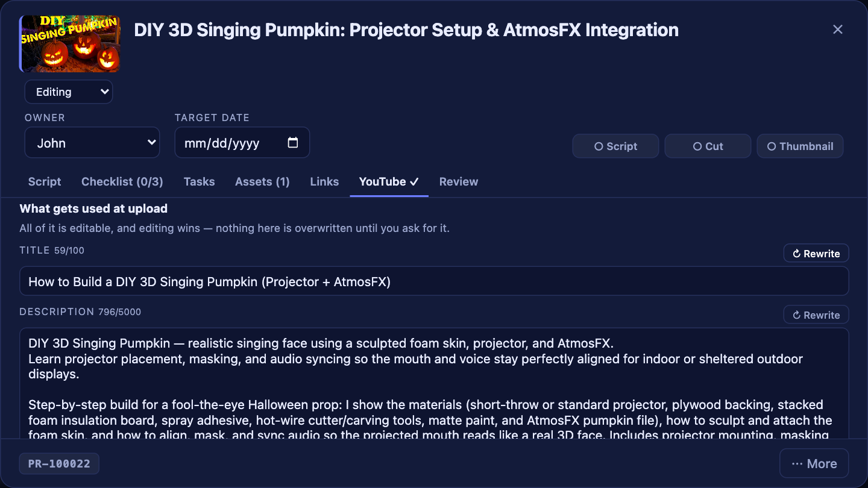Click the rewrite arrow icon beside Description
Viewport: 868px width, 488px height.
coord(796,315)
